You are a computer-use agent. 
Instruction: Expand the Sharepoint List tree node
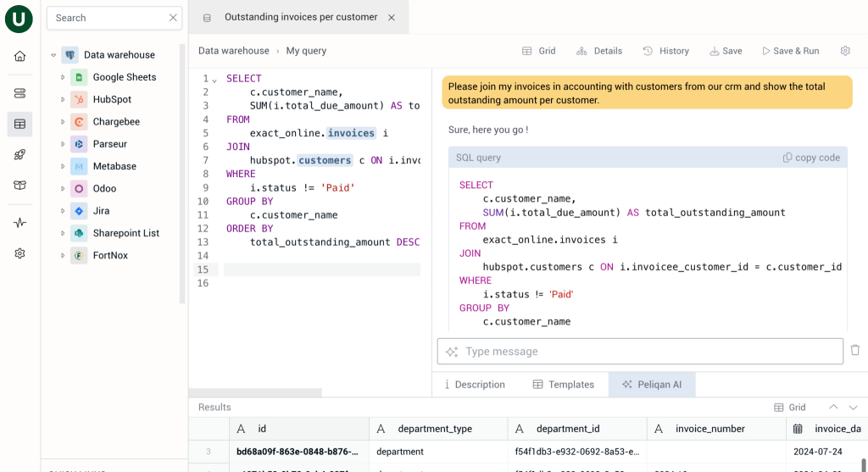(x=63, y=233)
